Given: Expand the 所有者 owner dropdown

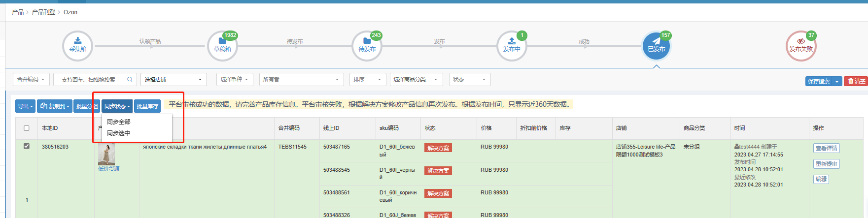Looking at the screenshot, I should pyautogui.click(x=301, y=79).
